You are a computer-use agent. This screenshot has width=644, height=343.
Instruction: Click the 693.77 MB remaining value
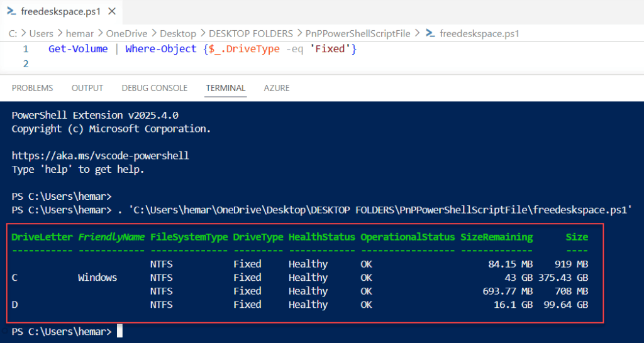pyautogui.click(x=508, y=291)
